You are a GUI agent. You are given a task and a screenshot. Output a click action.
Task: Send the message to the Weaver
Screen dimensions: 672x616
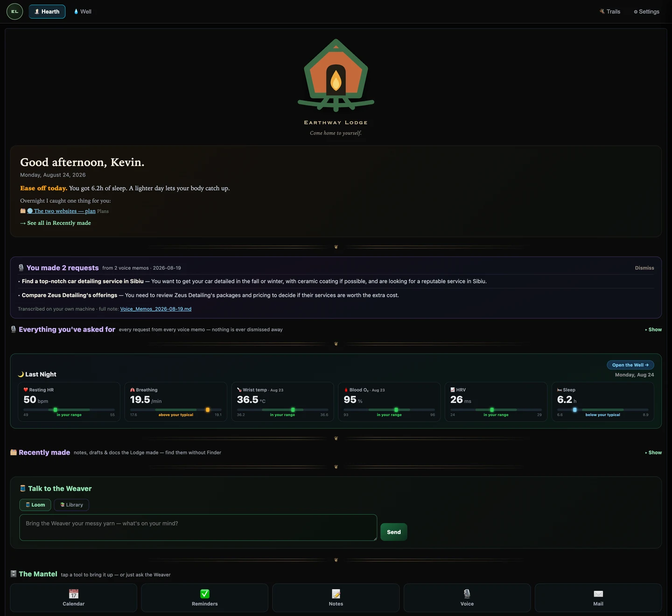coord(394,532)
